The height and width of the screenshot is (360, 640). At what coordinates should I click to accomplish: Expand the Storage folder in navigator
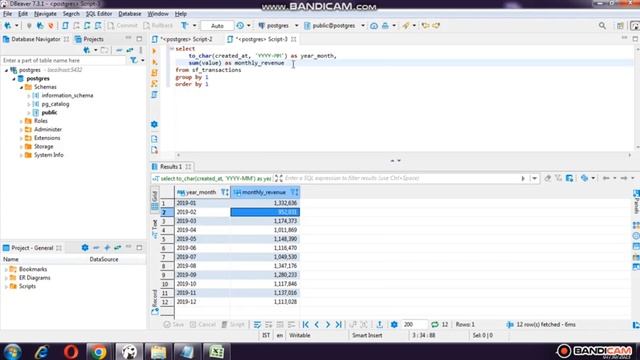click(21, 147)
